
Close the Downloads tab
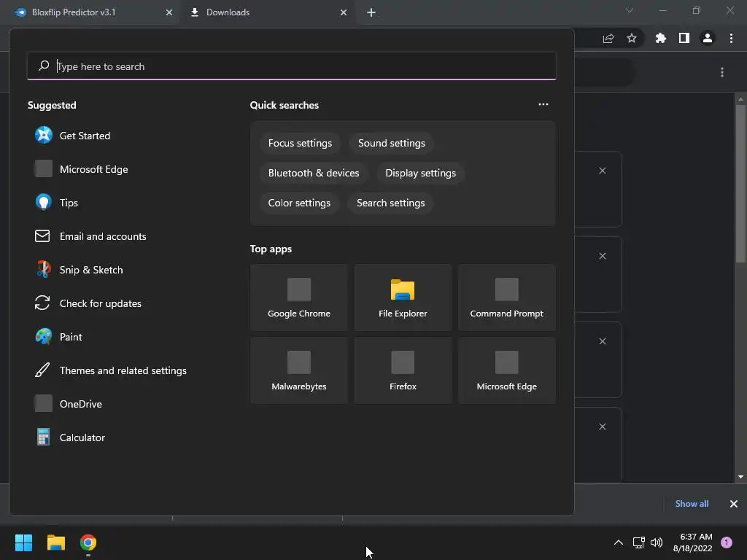point(344,12)
